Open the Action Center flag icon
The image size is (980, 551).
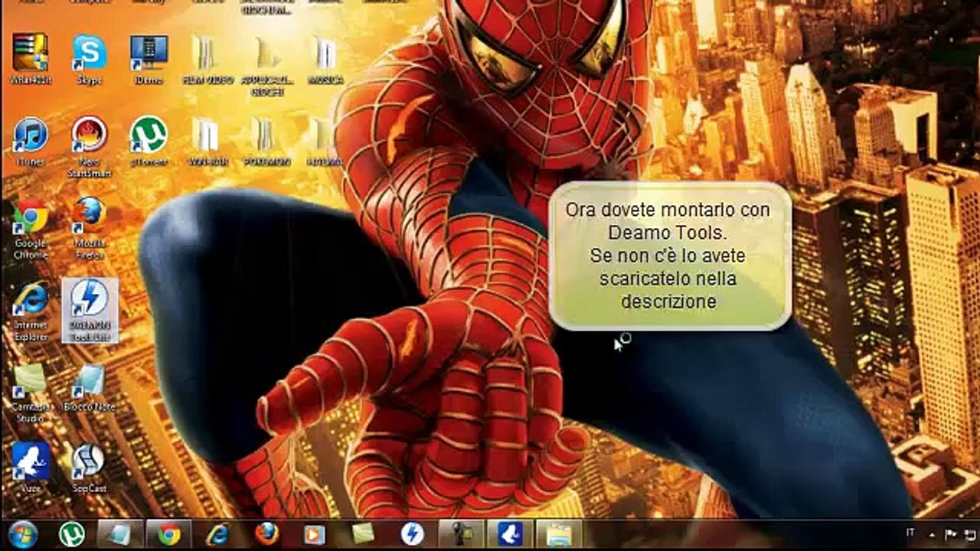pyautogui.click(x=951, y=533)
